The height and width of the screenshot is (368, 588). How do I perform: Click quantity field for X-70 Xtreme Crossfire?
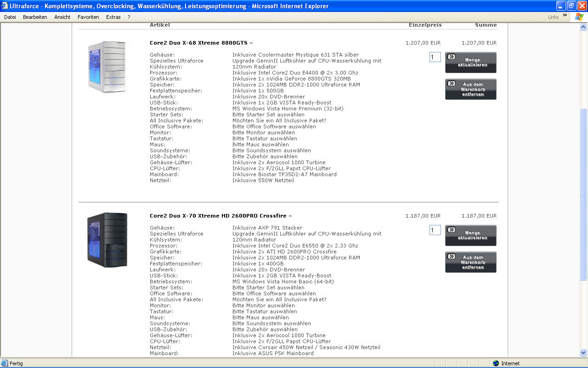coord(435,230)
